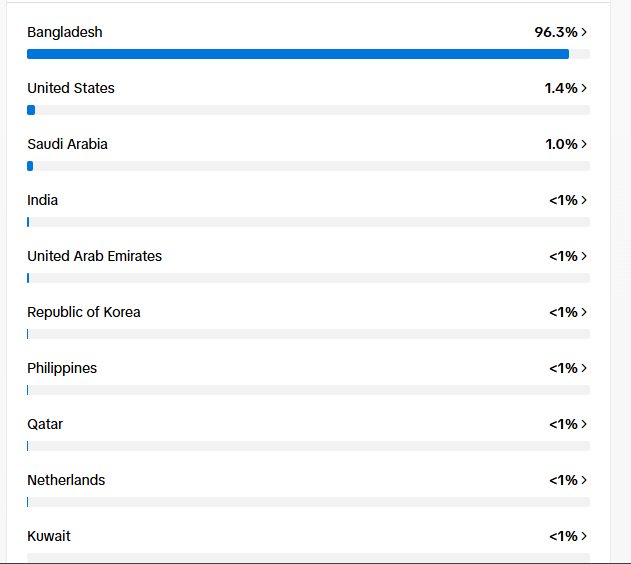The image size is (631, 564).
Task: Expand the United States row chevron
Action: pyautogui.click(x=584, y=88)
